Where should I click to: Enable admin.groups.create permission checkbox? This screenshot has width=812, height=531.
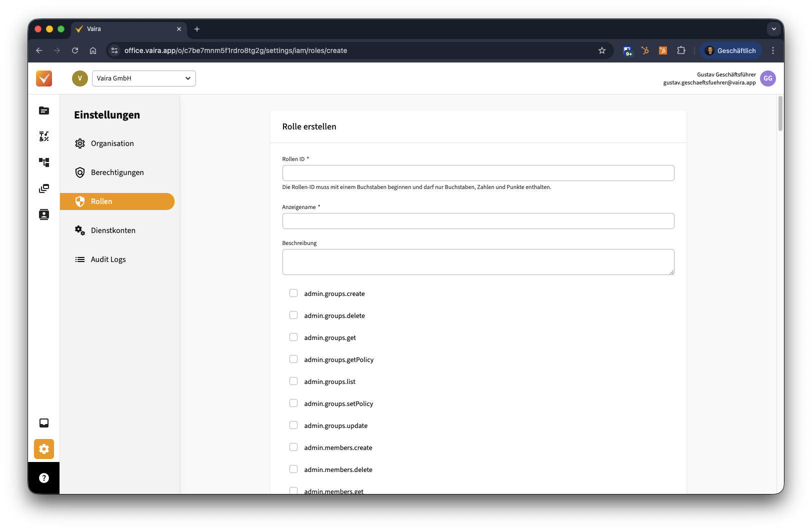pos(293,293)
